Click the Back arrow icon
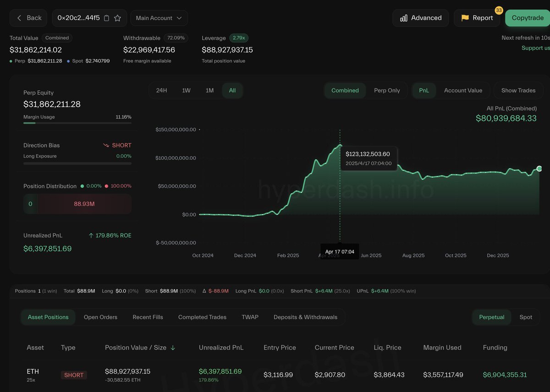Viewport: 550px width, 392px height. 19,18
